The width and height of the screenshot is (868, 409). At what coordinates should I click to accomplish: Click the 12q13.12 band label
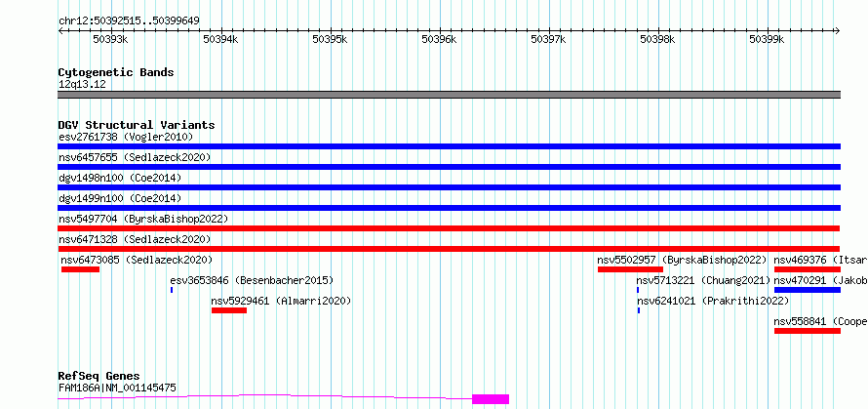tap(82, 84)
